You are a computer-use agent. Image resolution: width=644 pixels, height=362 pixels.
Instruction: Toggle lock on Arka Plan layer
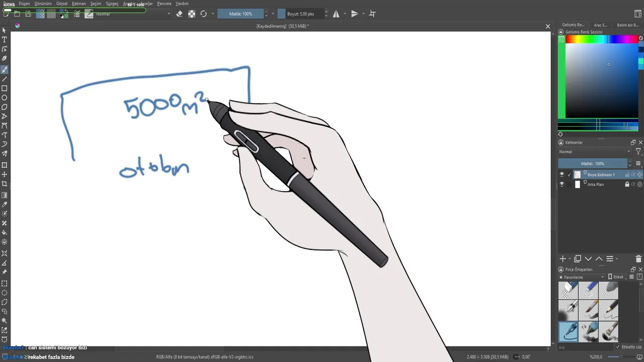tap(627, 185)
